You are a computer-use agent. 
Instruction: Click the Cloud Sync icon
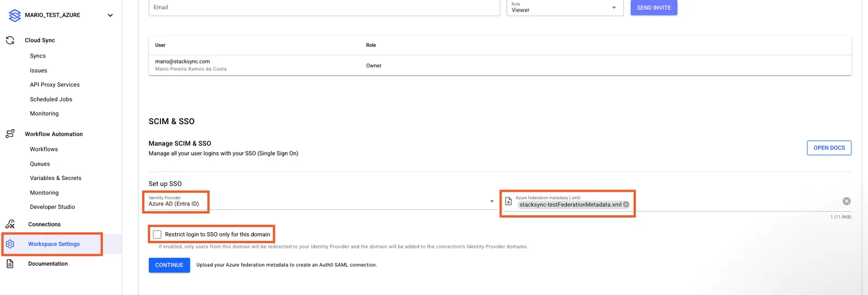pos(10,40)
